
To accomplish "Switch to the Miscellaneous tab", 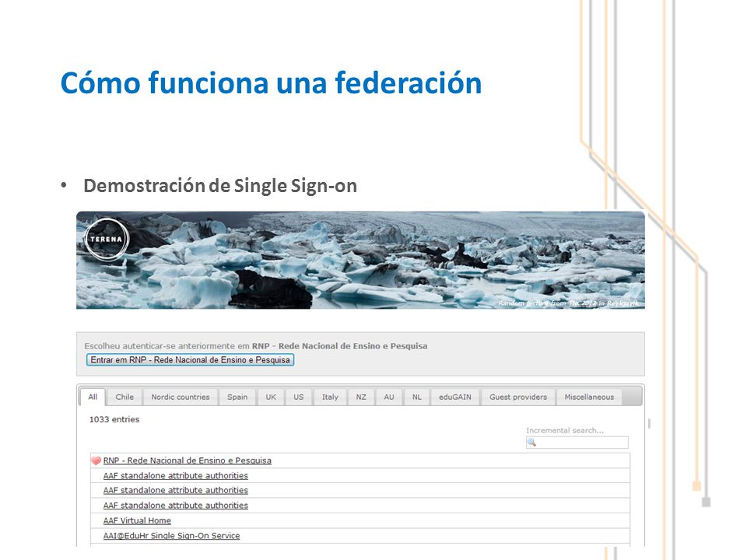I will (589, 397).
